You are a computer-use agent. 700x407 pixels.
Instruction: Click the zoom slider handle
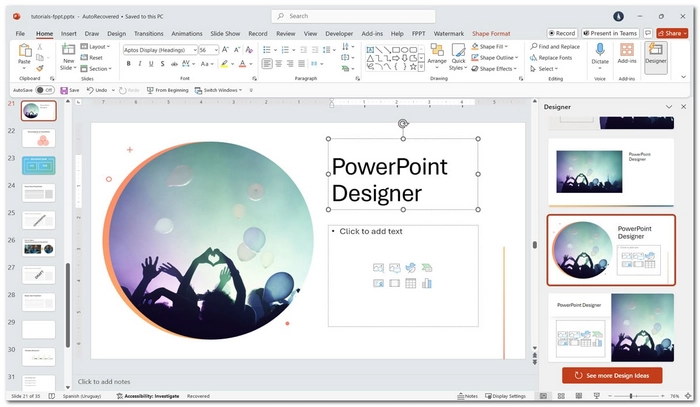[631, 396]
